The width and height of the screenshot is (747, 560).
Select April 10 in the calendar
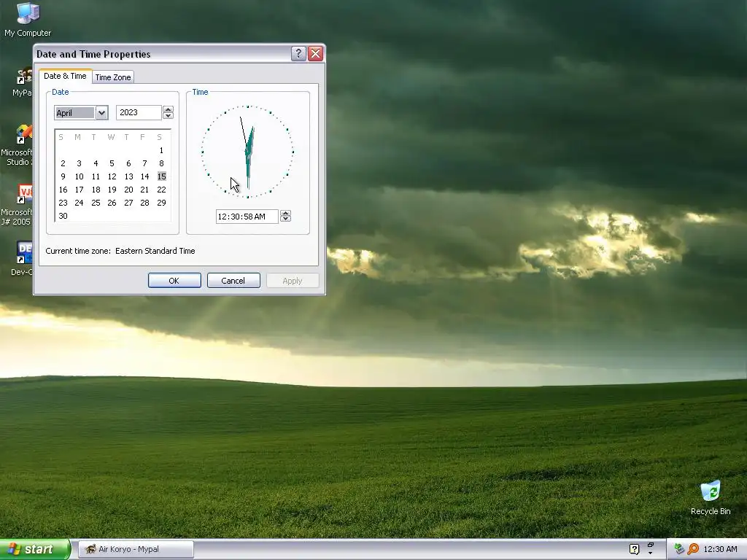click(x=79, y=176)
